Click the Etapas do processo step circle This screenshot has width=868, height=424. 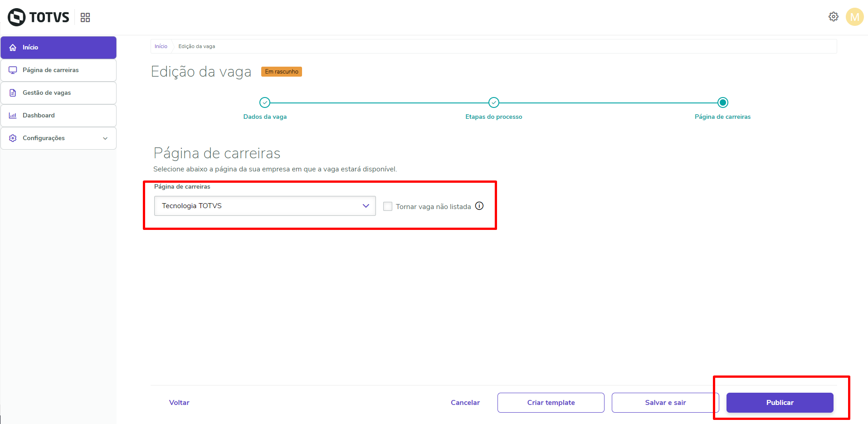(x=494, y=102)
